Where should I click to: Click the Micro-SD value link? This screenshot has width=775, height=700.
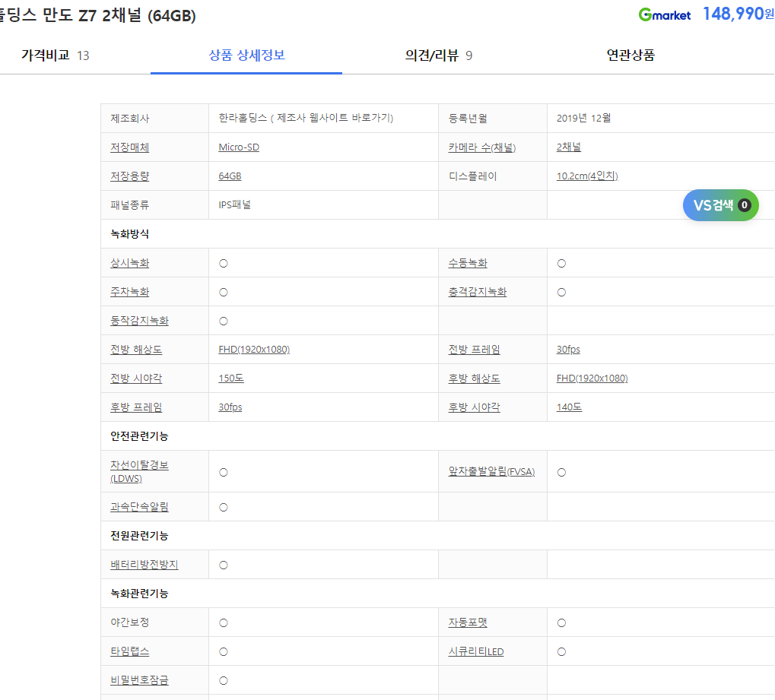pos(239,147)
